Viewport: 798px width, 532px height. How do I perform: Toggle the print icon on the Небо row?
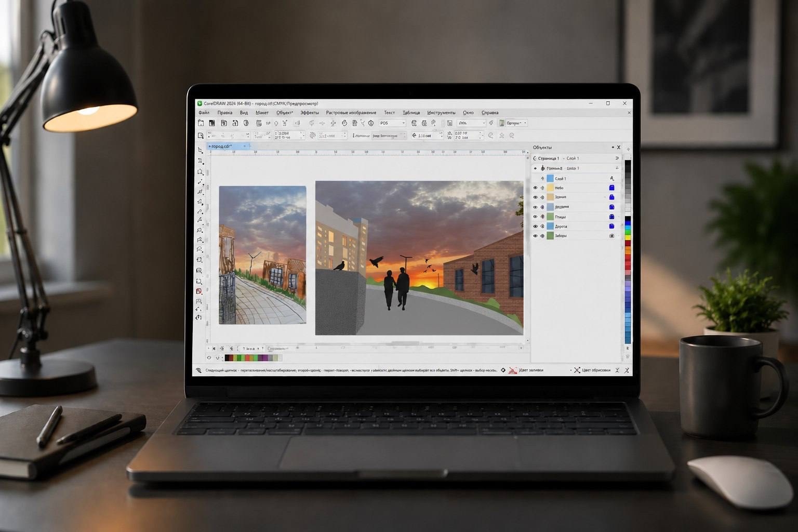pos(542,188)
